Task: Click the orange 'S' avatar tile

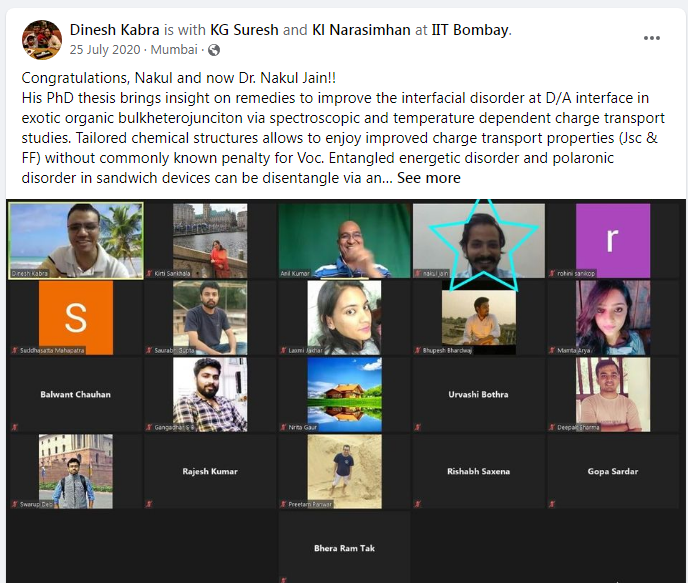Action: click(76, 318)
